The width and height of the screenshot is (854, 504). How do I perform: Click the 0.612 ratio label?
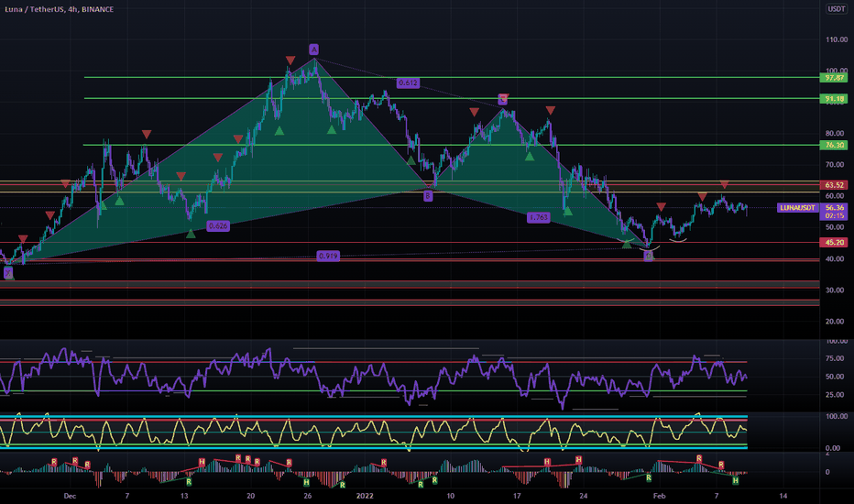[x=408, y=82]
